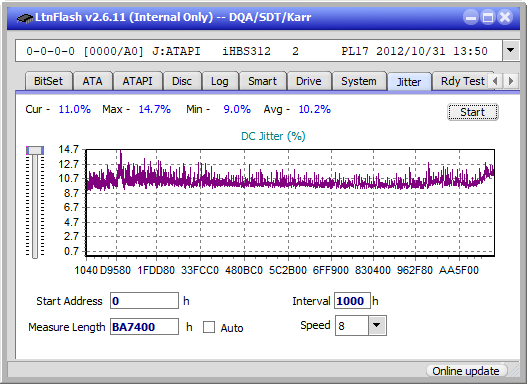Switch to the ATAPI tab

coord(137,81)
